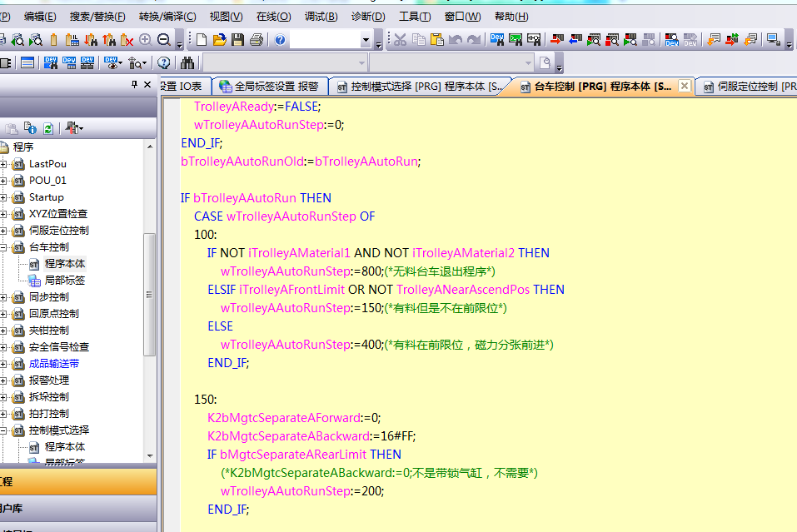This screenshot has width=797, height=532.
Task: Click the New file icon
Action: point(201,39)
